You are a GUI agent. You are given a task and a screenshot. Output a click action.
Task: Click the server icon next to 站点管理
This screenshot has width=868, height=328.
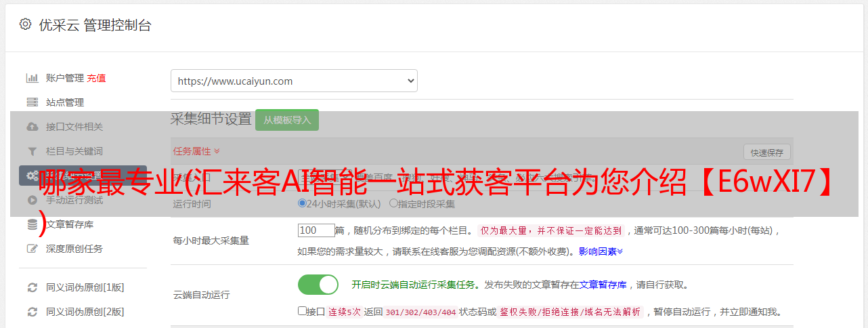coord(32,102)
